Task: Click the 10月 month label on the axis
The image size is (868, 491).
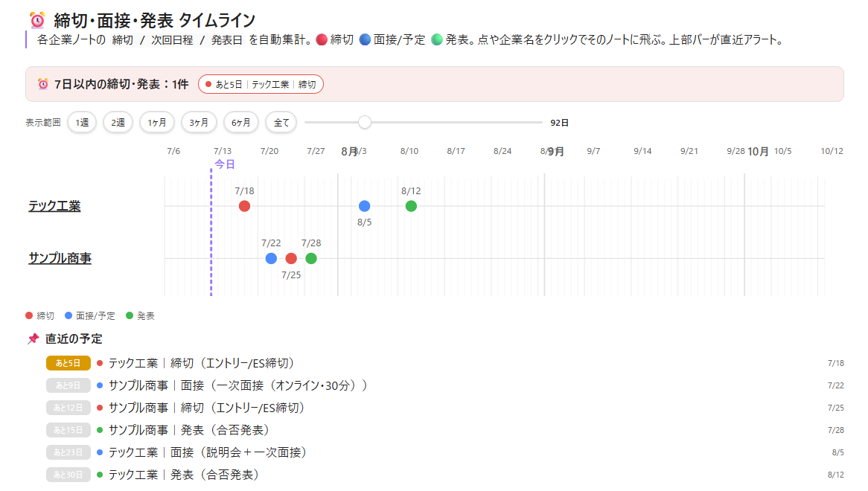Action: point(758,152)
